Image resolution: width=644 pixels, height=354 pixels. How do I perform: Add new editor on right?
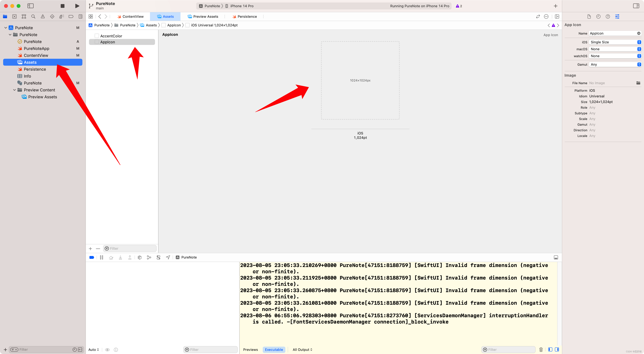pyautogui.click(x=557, y=16)
